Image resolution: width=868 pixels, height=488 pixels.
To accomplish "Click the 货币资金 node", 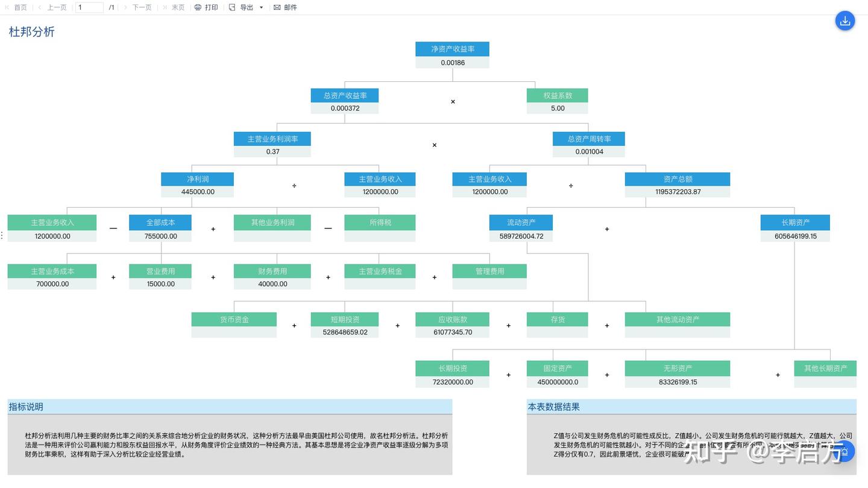I will [234, 319].
